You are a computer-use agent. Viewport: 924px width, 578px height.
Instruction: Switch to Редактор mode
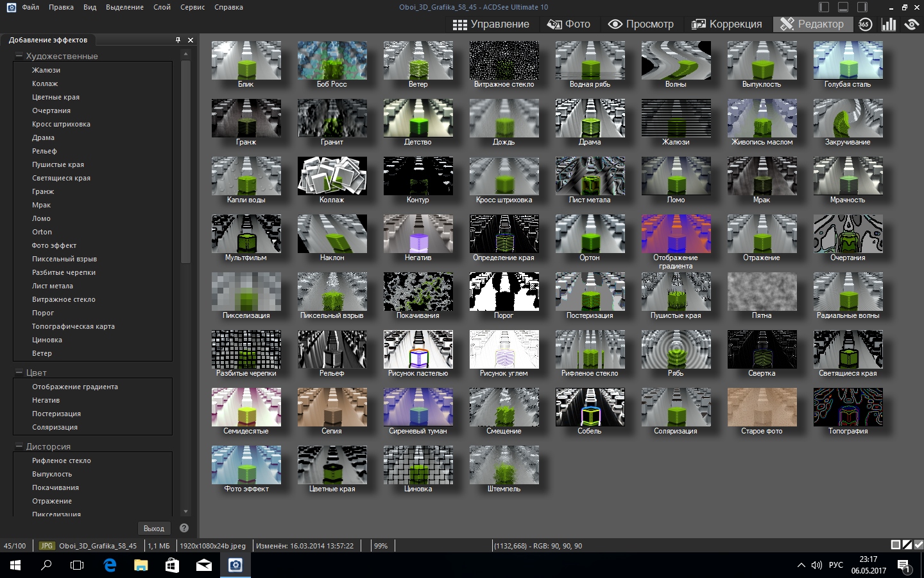tap(813, 24)
